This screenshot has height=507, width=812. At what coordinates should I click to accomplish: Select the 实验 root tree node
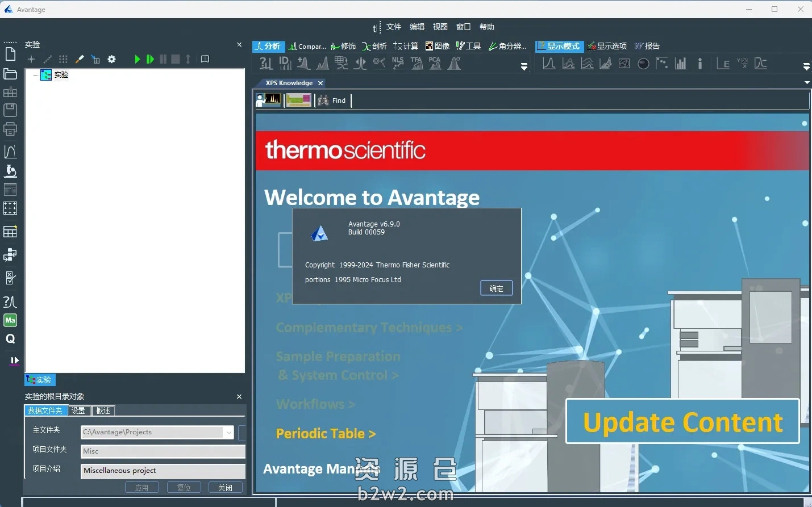coord(61,75)
